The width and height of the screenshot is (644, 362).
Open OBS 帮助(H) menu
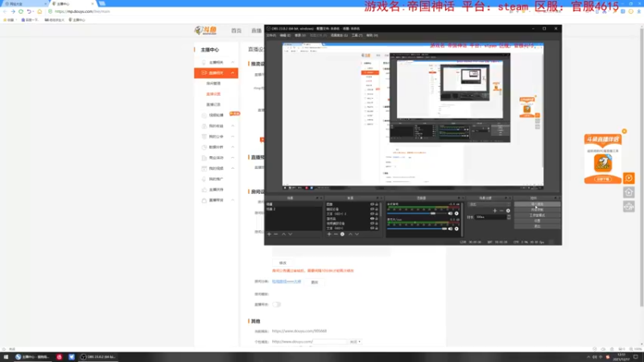(372, 35)
